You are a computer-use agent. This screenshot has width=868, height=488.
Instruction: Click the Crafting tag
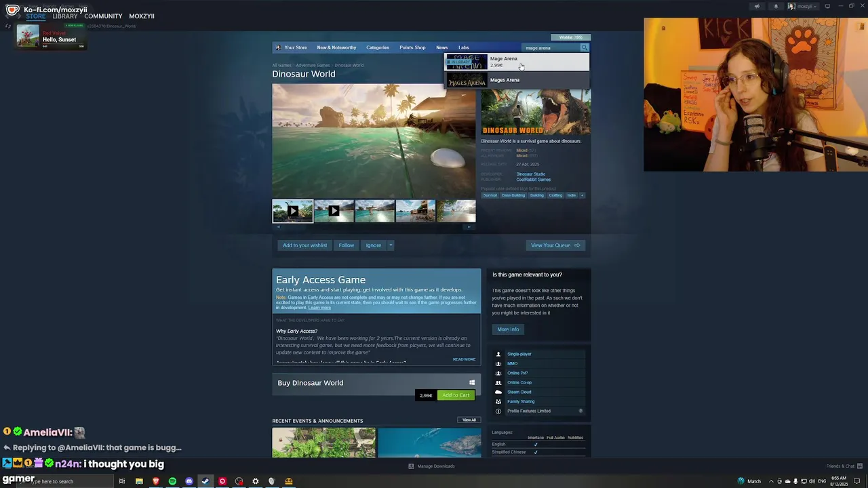coord(555,195)
